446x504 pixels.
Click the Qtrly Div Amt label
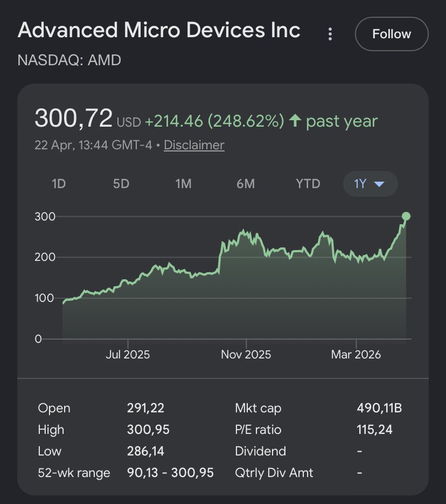pos(274,473)
